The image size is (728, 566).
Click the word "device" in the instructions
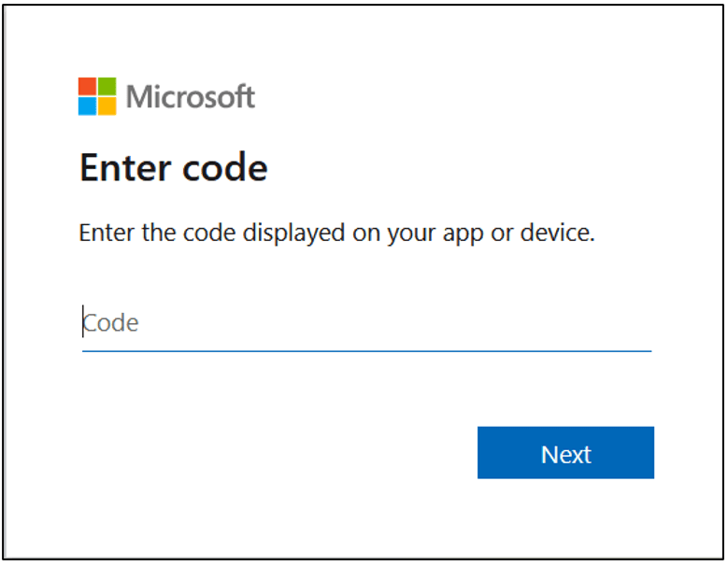coord(557,232)
